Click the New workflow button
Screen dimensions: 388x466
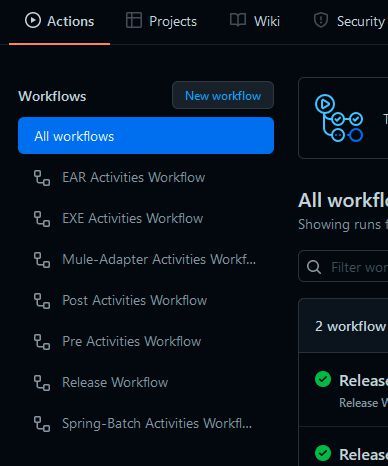pos(223,96)
